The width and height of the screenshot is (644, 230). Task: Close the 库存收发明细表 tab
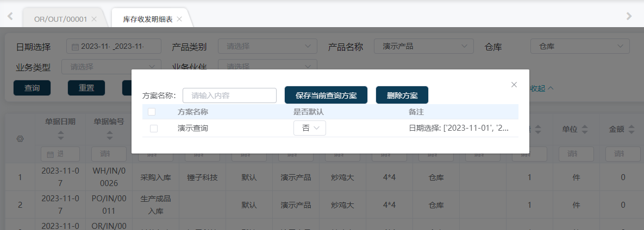[179, 19]
